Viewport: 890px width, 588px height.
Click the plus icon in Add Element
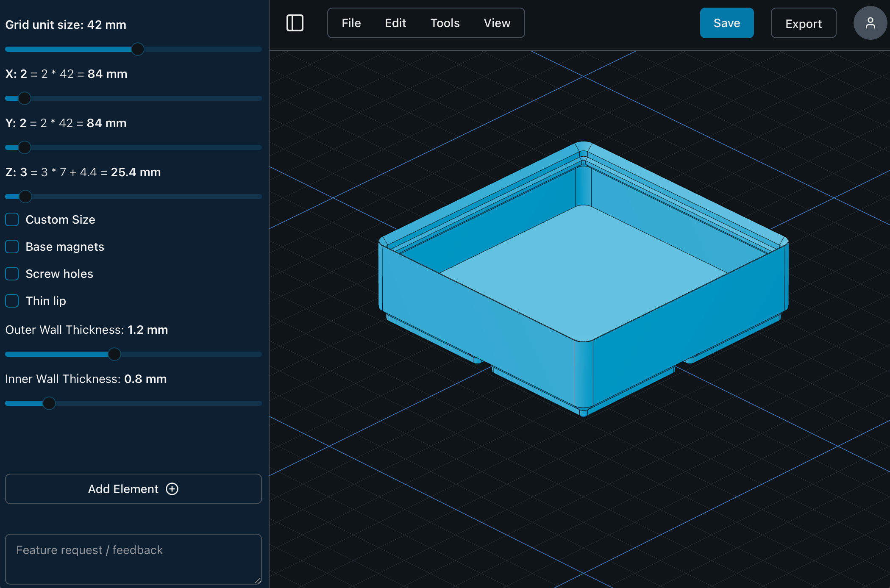[x=172, y=489]
